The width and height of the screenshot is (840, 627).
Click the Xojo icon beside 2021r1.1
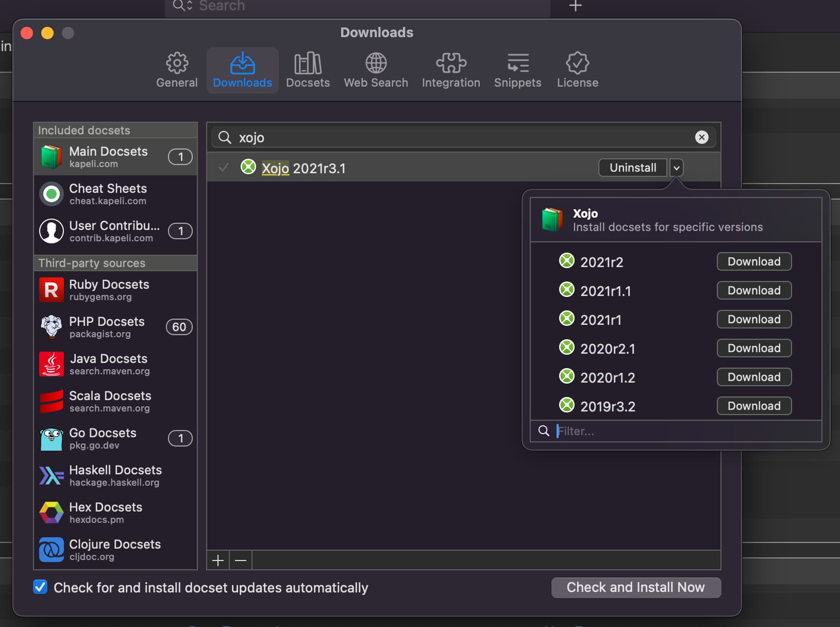coord(567,290)
